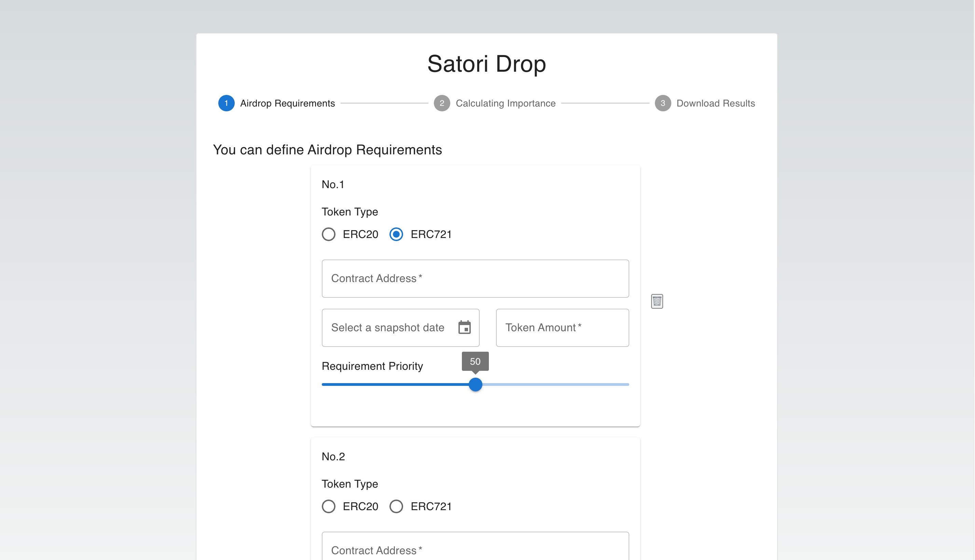975x560 pixels.
Task: Select ERC721 radio button for No.1
Action: (x=396, y=234)
